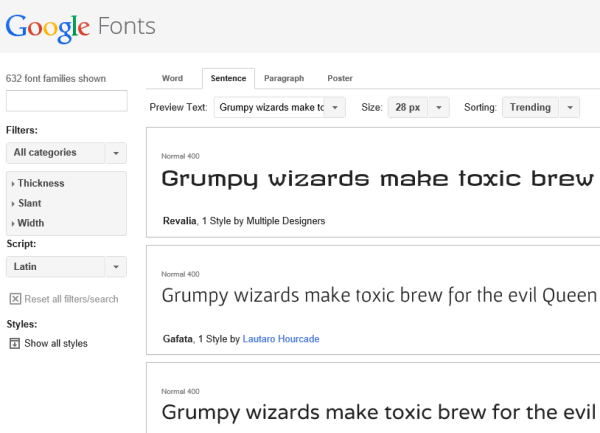
Task: Click the Revalia font name
Action: tap(179, 221)
